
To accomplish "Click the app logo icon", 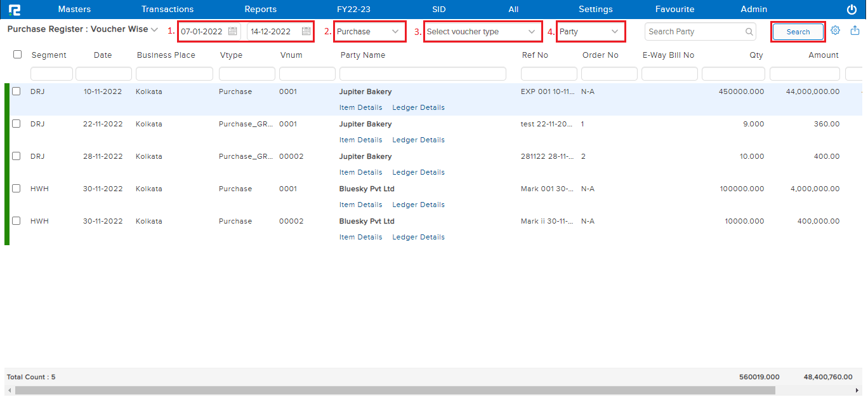I will click(x=14, y=10).
